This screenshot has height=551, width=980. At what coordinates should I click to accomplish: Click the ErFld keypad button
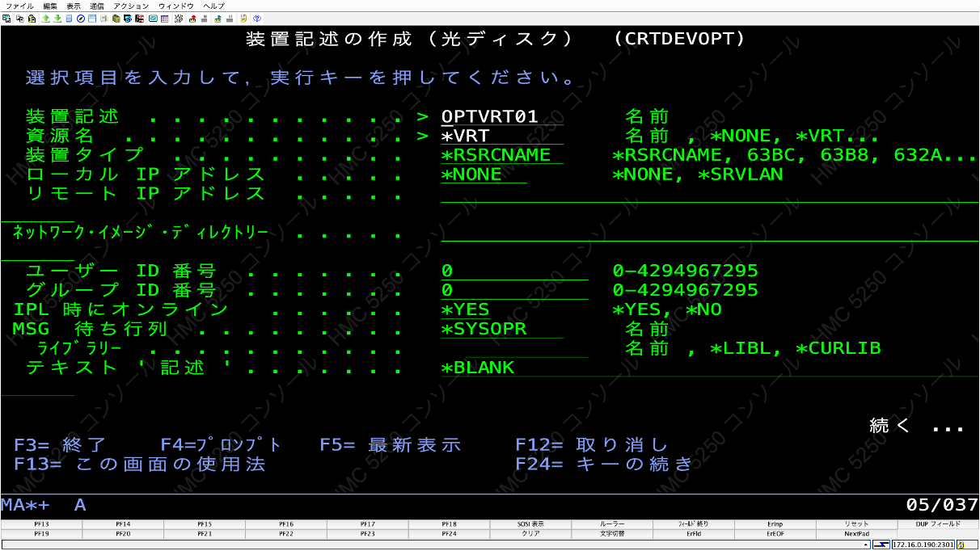[694, 534]
